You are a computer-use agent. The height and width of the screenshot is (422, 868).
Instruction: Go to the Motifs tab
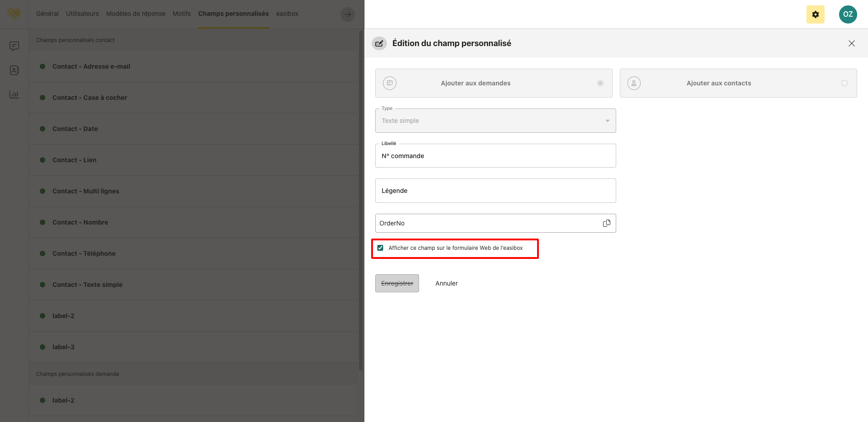click(x=182, y=14)
